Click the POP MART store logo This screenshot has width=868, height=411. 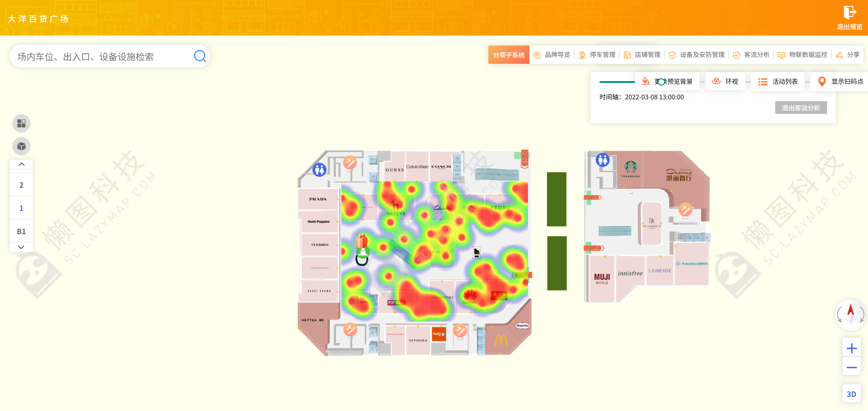coord(396,303)
